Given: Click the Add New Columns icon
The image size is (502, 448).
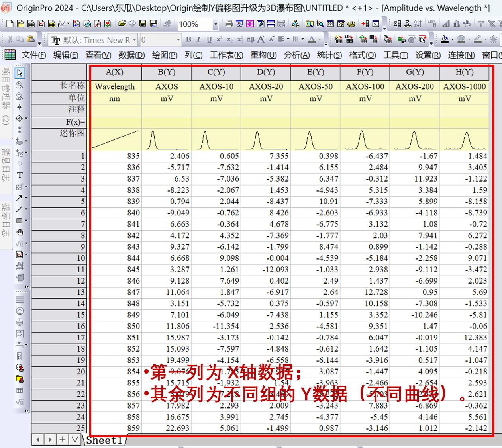Looking at the screenshot, I should tap(365, 24).
